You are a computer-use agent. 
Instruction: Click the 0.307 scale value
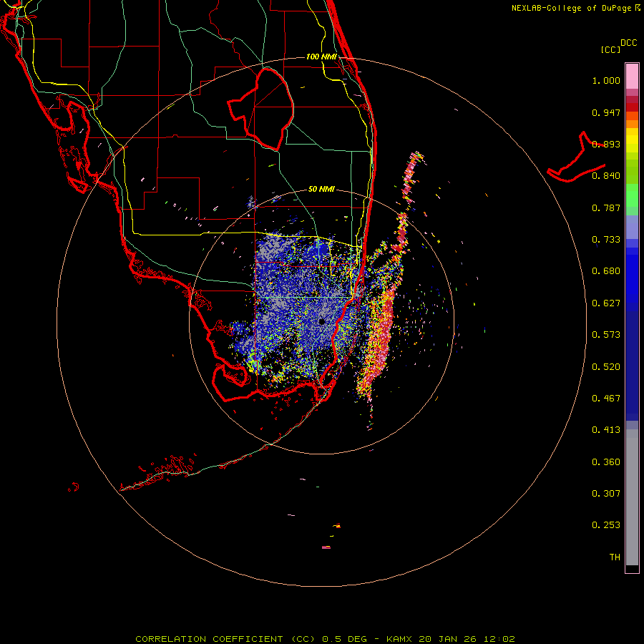(x=606, y=494)
